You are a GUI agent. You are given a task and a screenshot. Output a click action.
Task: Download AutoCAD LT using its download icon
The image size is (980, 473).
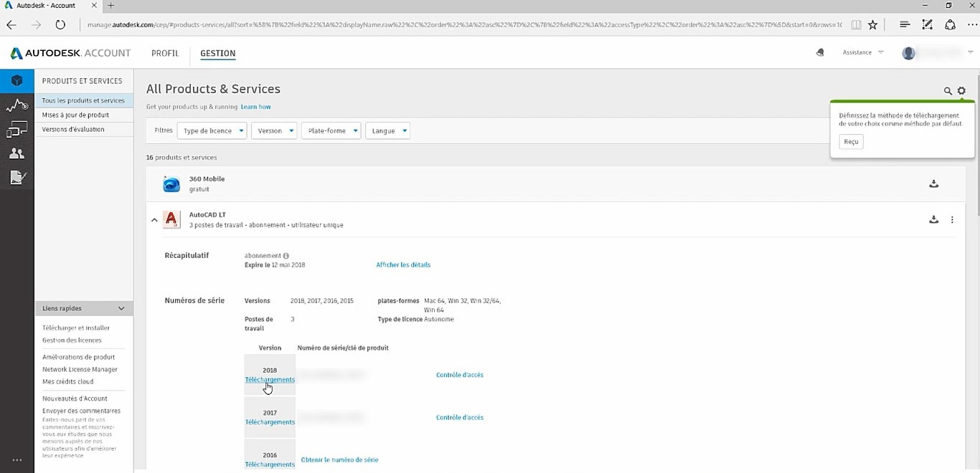[933, 219]
